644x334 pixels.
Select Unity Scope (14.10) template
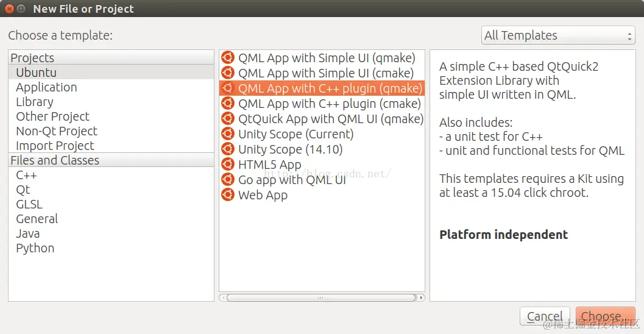coord(322,149)
